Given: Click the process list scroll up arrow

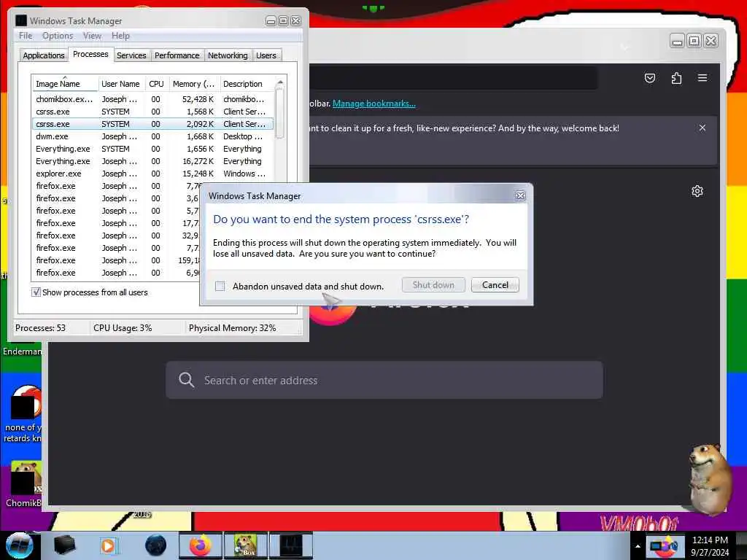Looking at the screenshot, I should [280, 82].
